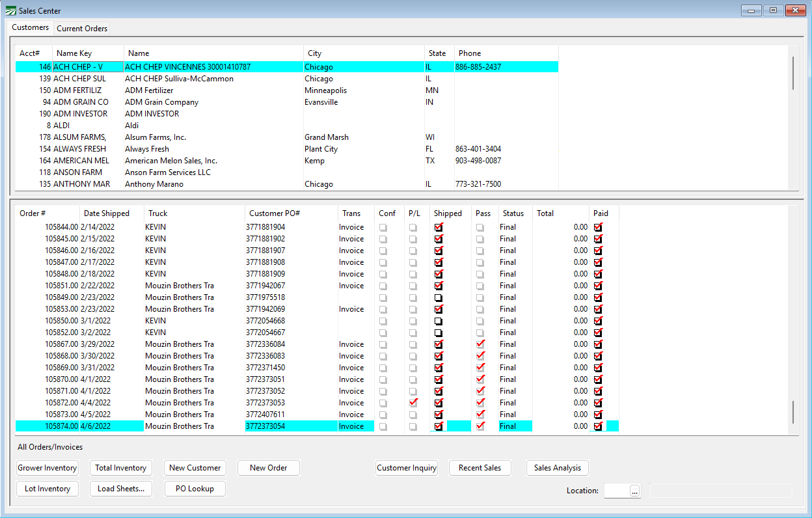Open Sales Analysis
The width and height of the screenshot is (812, 518).
pyautogui.click(x=558, y=468)
